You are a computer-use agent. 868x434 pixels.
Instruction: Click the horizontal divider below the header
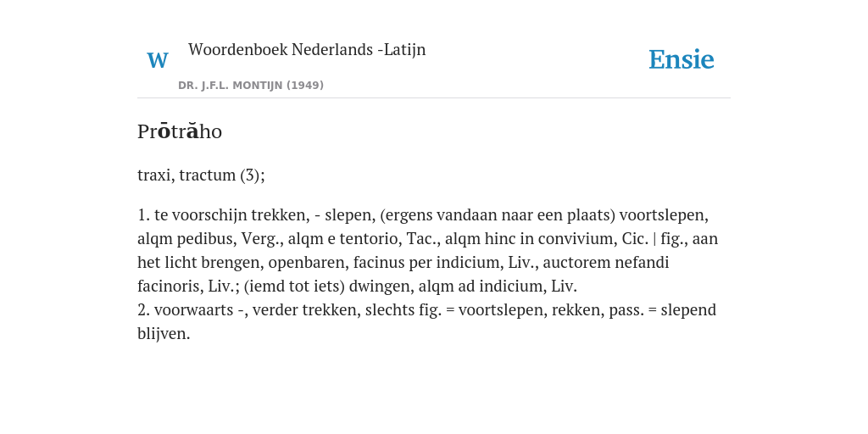(x=434, y=98)
